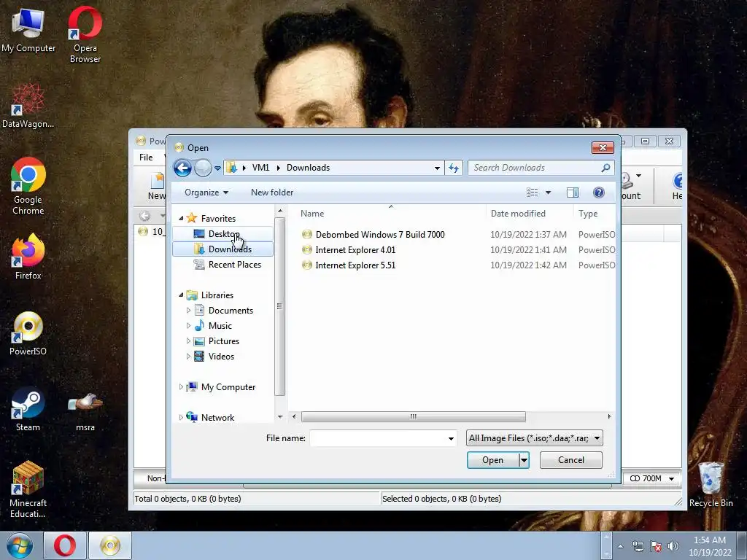The width and height of the screenshot is (747, 560).
Task: Switch to PowerISO in the taskbar
Action: [x=109, y=545]
